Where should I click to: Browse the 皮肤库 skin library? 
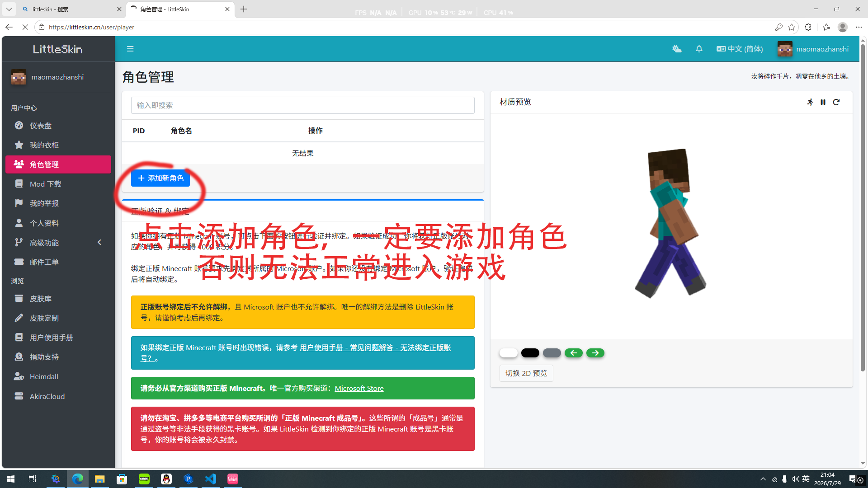[58, 299]
